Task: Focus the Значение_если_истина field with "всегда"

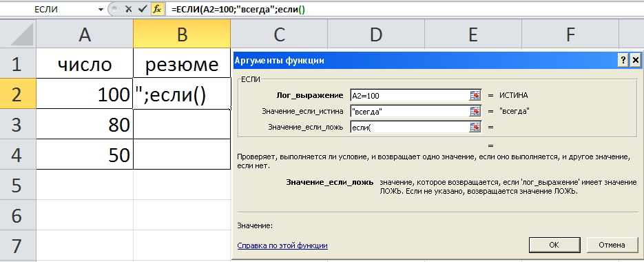Action: point(410,111)
